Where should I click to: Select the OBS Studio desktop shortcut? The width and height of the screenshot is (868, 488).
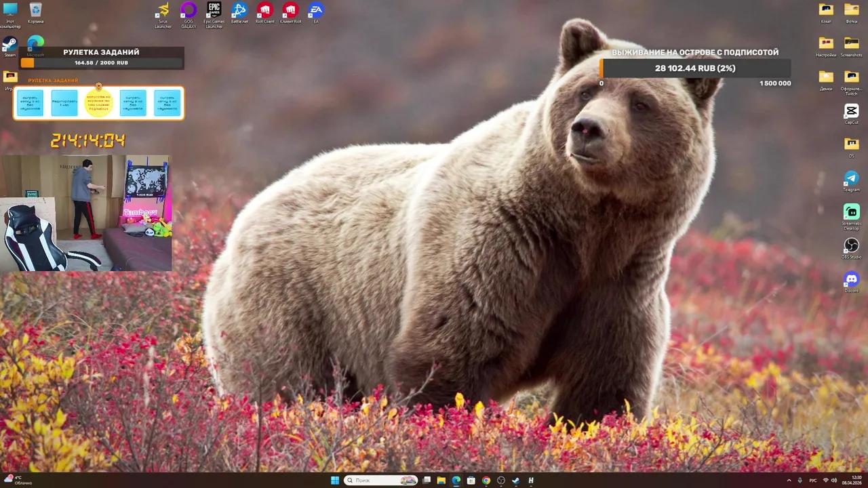(852, 249)
